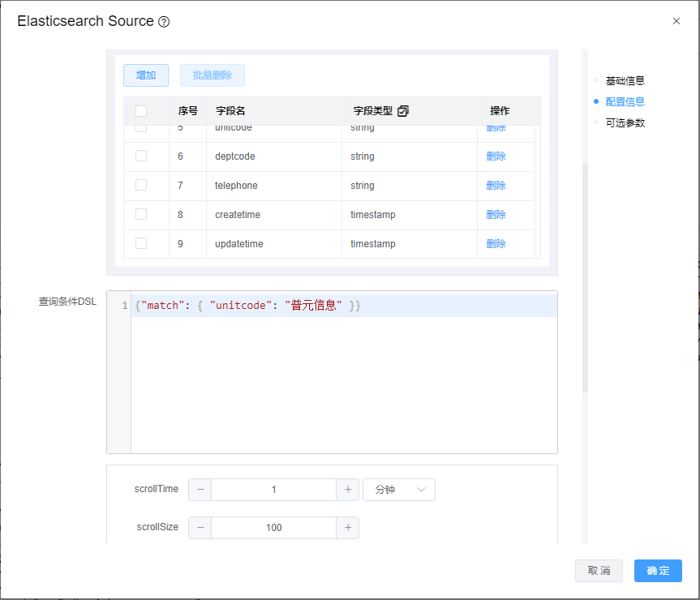
Task: Click the 取消 cancel button
Action: pos(599,571)
